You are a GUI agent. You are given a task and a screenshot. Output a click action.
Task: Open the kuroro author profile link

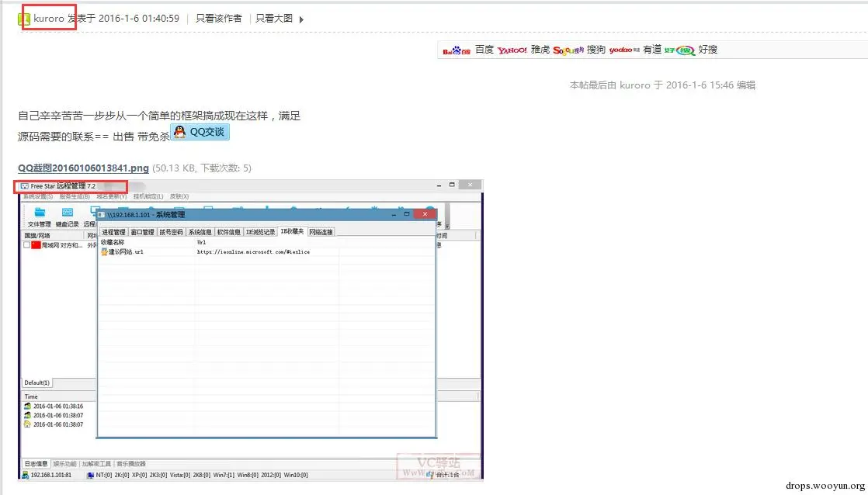(49, 19)
